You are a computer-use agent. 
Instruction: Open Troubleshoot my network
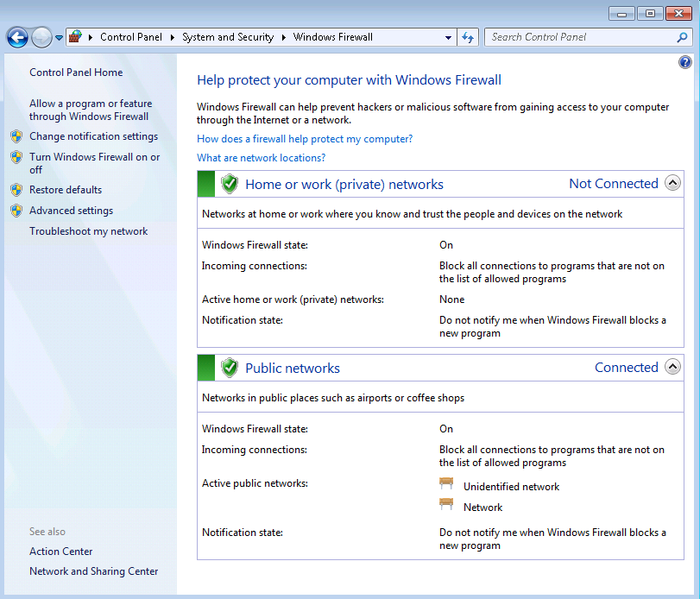[88, 231]
